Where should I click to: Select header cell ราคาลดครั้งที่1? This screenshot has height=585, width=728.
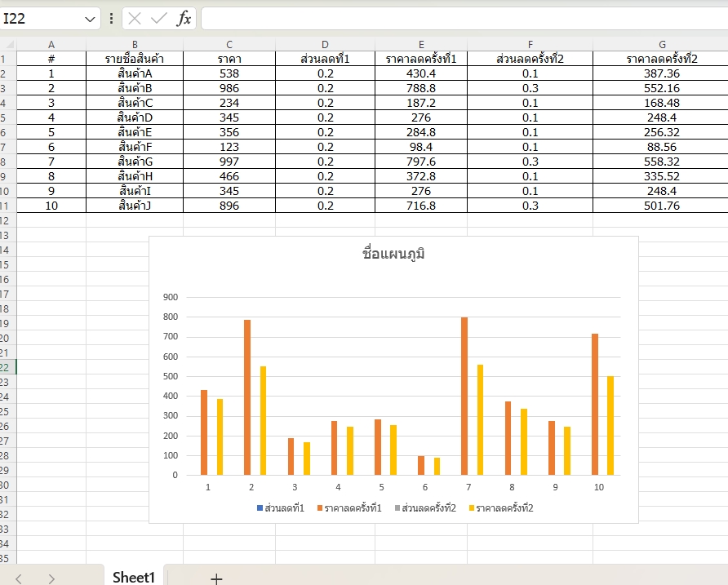pos(421,59)
